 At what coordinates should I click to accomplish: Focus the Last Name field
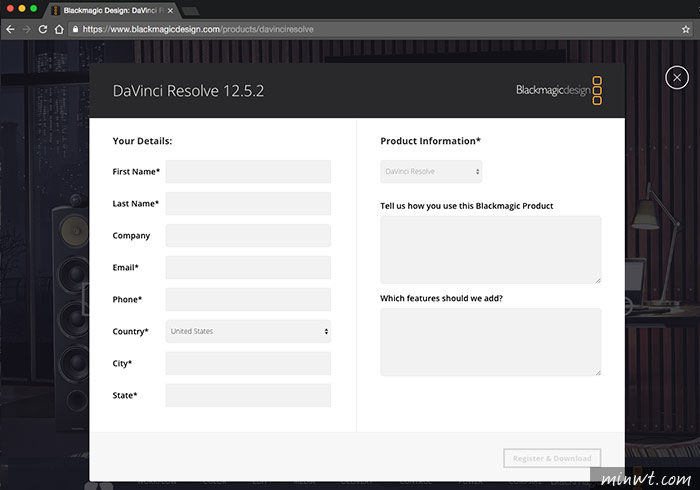pyautogui.click(x=248, y=203)
